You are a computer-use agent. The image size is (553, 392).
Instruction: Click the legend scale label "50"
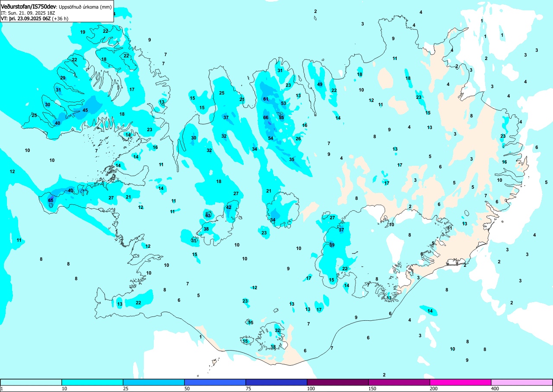(188, 389)
